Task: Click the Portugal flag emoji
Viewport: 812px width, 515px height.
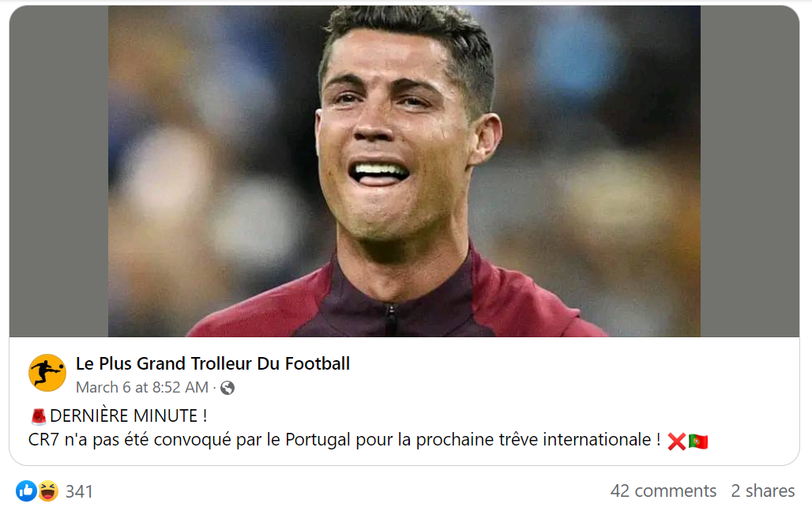Action: tap(698, 442)
